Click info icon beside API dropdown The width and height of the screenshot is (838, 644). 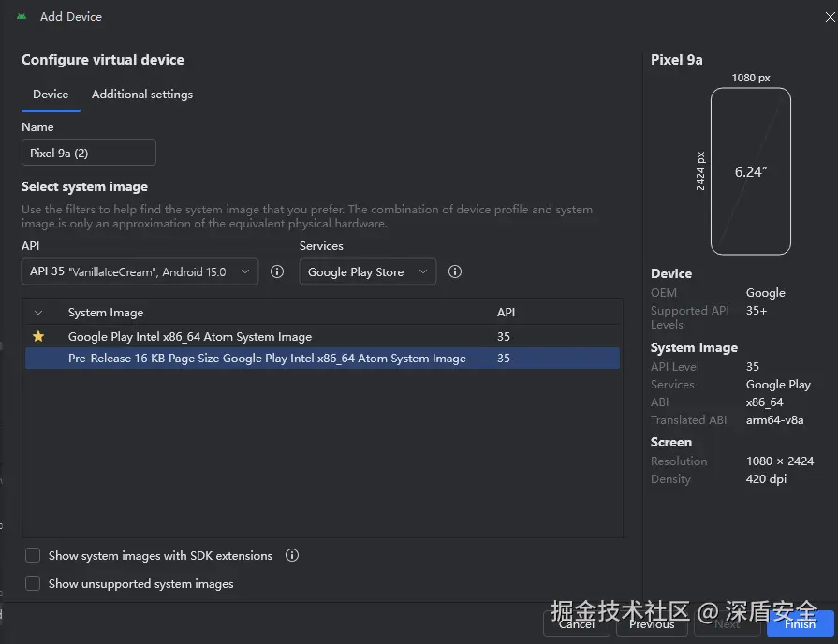coord(277,272)
